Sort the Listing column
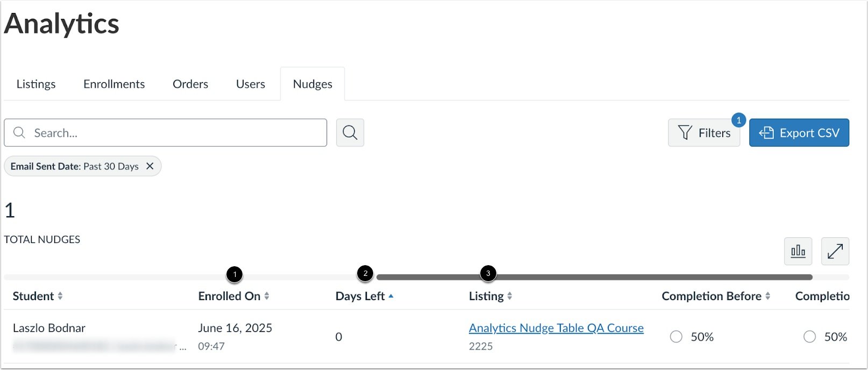The height and width of the screenshot is (370, 868). click(509, 296)
